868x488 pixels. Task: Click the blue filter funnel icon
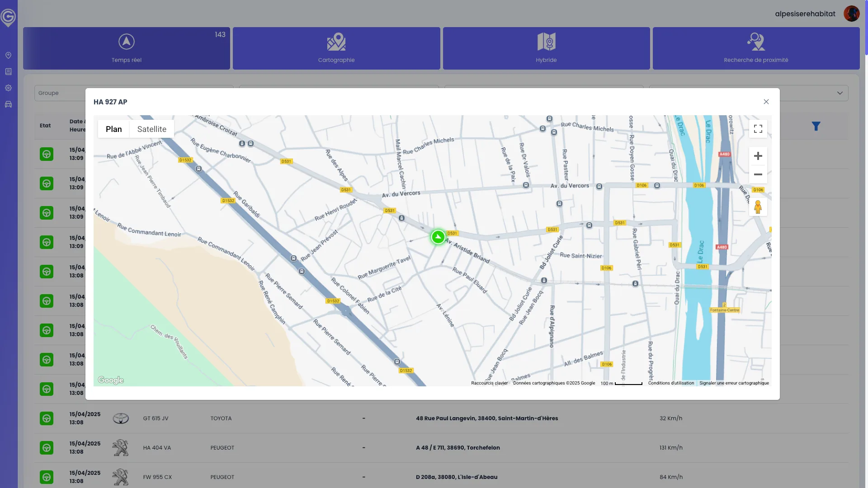tap(816, 127)
